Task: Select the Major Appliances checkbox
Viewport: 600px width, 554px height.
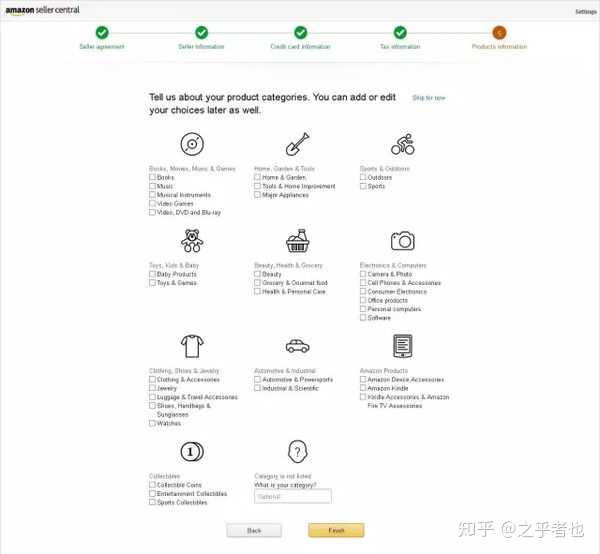Action: tap(258, 195)
